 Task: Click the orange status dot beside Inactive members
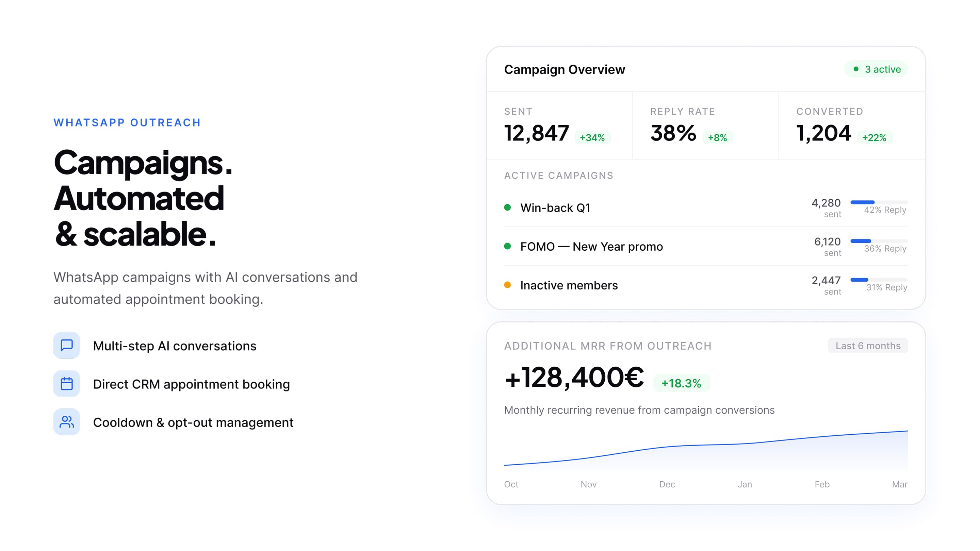pyautogui.click(x=507, y=285)
